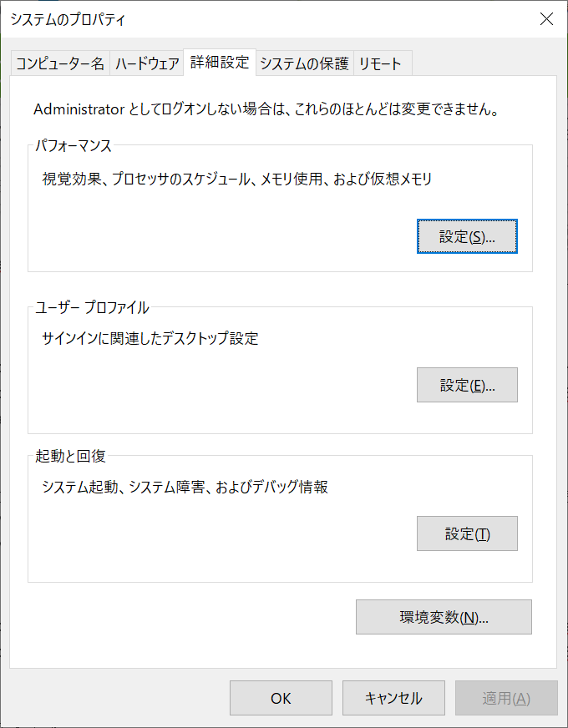Viewport: 568px width, 728px height.
Task: Open the 環境変数(N) dialog
Action: tap(443, 617)
